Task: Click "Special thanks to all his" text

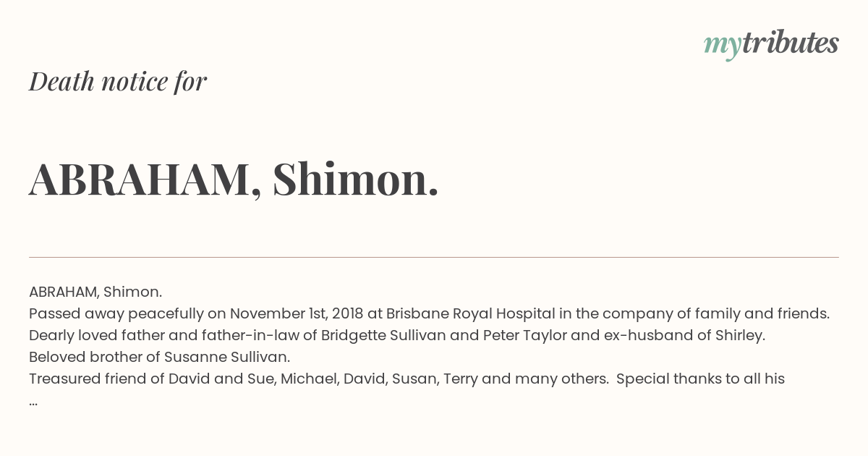Action: click(700, 379)
